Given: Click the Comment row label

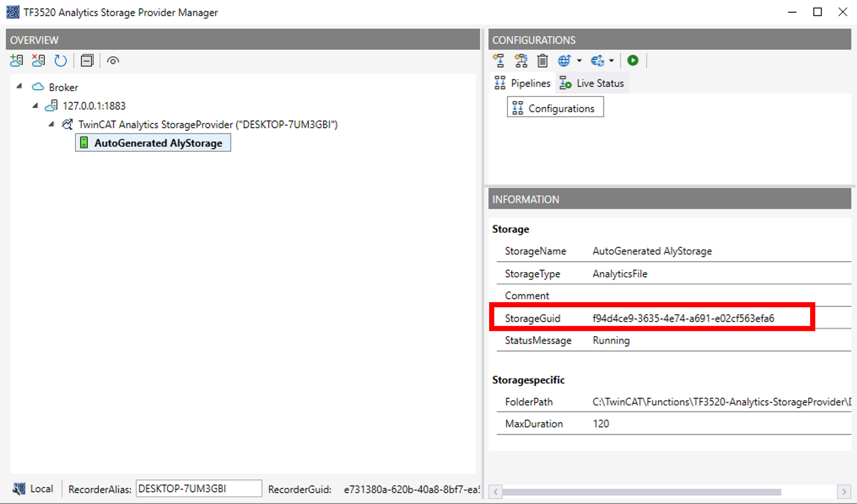Looking at the screenshot, I should [x=527, y=296].
